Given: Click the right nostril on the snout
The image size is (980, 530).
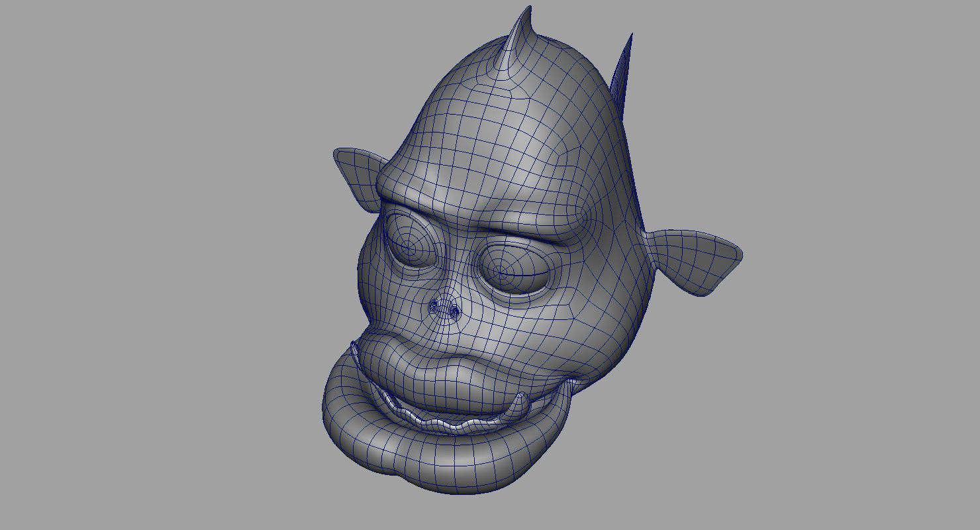Looking at the screenshot, I should (455, 311).
